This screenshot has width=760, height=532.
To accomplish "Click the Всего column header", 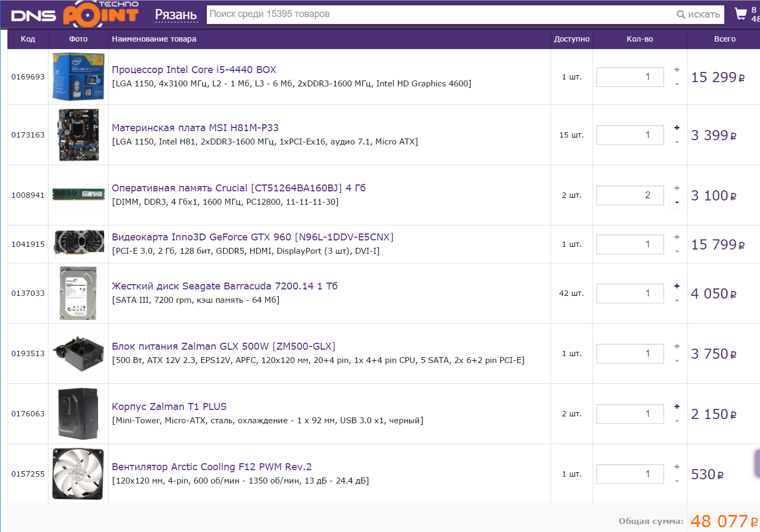I will coord(725,39).
